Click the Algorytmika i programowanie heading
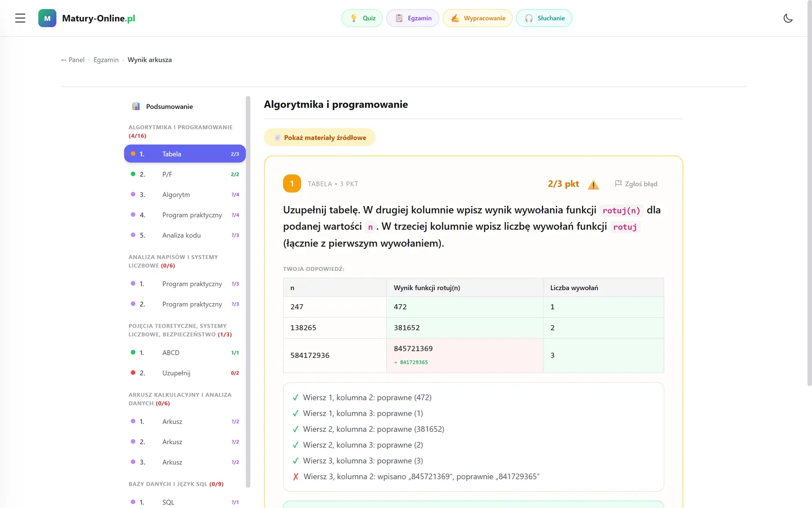Screen dimensions: 812x508 pyautogui.click(x=336, y=104)
